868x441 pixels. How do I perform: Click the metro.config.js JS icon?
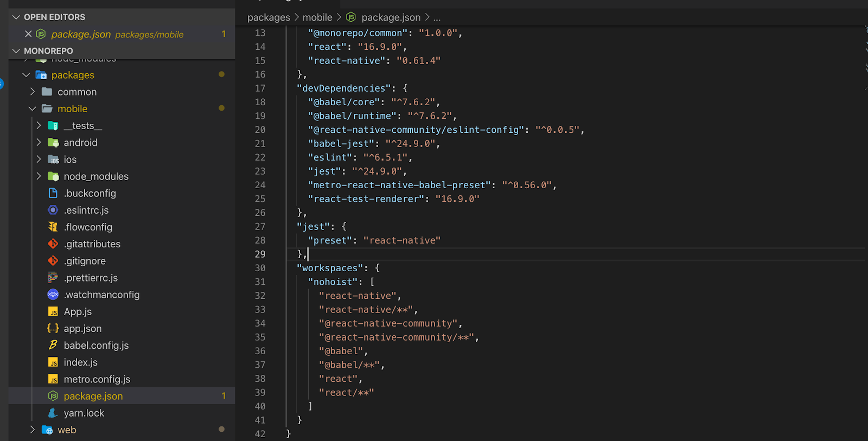click(53, 379)
